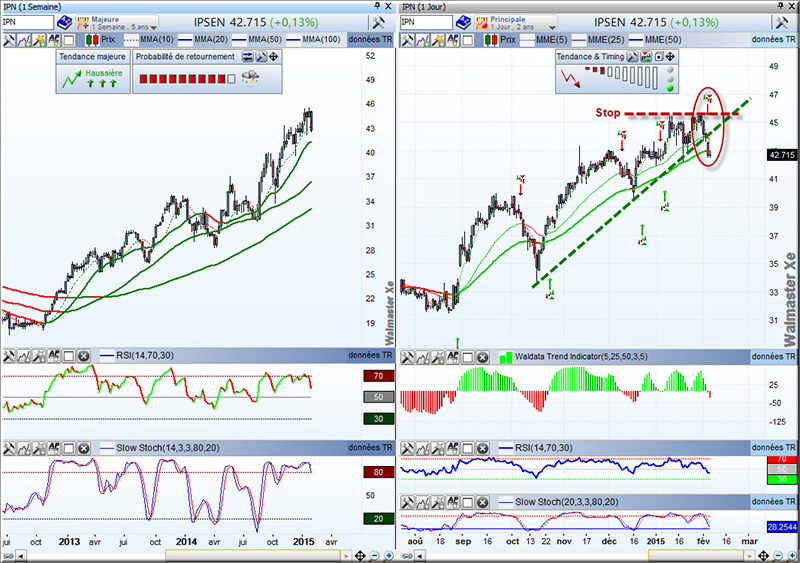Open Majeure 1 Semaine 5 ans dropdown
Screen dimensions: 800x563
117,22
